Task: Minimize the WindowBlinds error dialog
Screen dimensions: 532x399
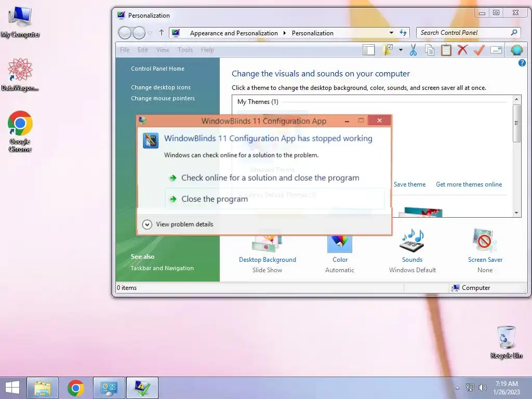Action: [347, 121]
